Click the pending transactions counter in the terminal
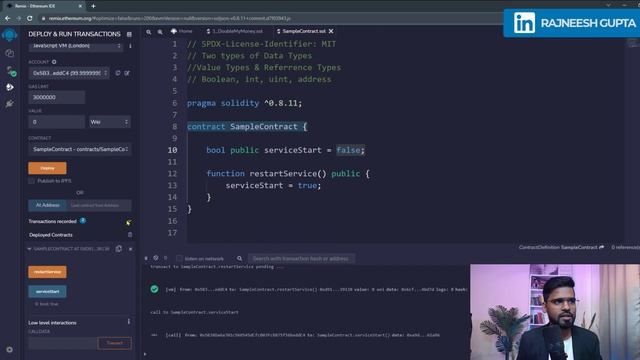The height and width of the screenshot is (360, 640). coord(165,258)
